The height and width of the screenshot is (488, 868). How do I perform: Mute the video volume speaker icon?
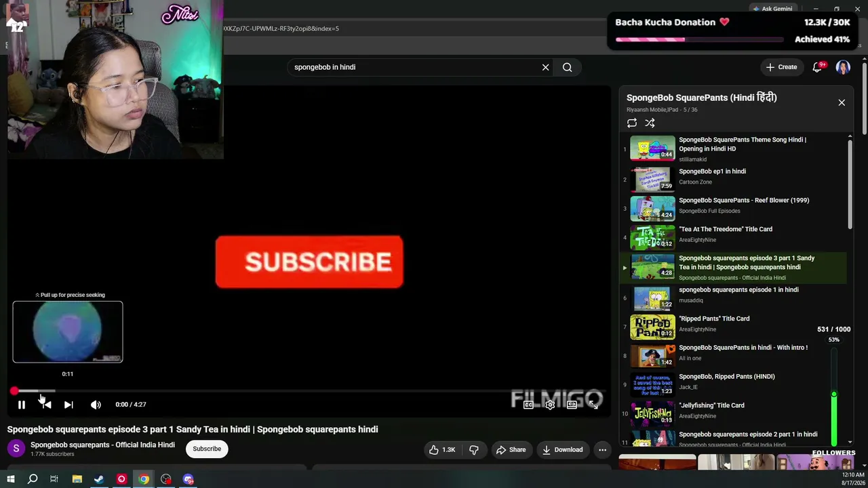coord(96,405)
